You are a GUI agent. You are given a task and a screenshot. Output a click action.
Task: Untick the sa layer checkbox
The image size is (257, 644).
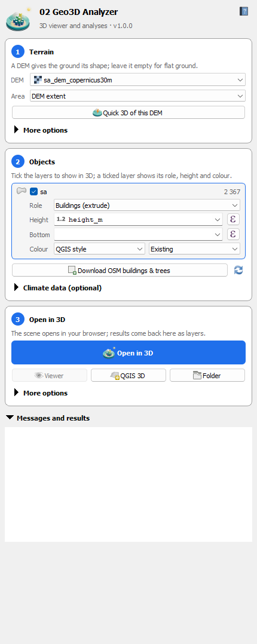(x=34, y=191)
